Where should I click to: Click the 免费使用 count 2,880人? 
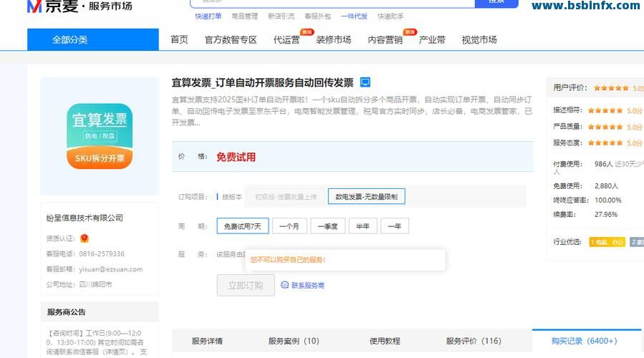606,186
